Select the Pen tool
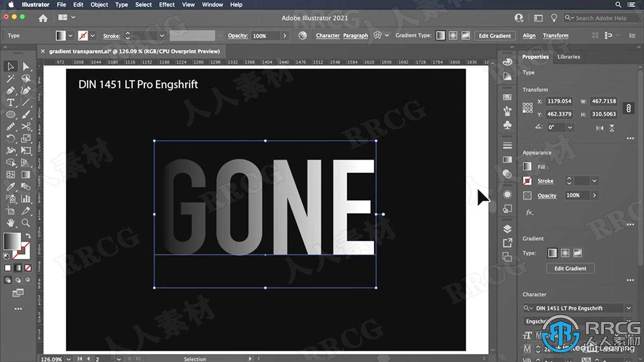Screen dimensions: 644x362 pos(11,90)
